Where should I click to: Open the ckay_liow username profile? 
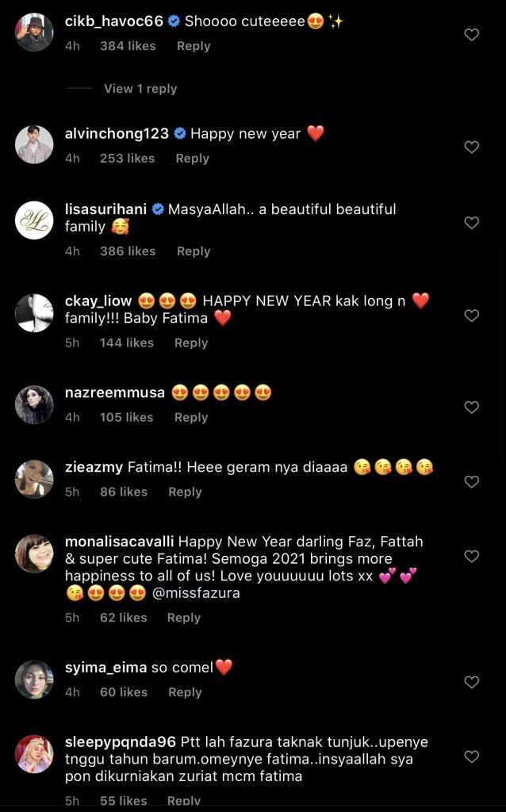(x=98, y=301)
